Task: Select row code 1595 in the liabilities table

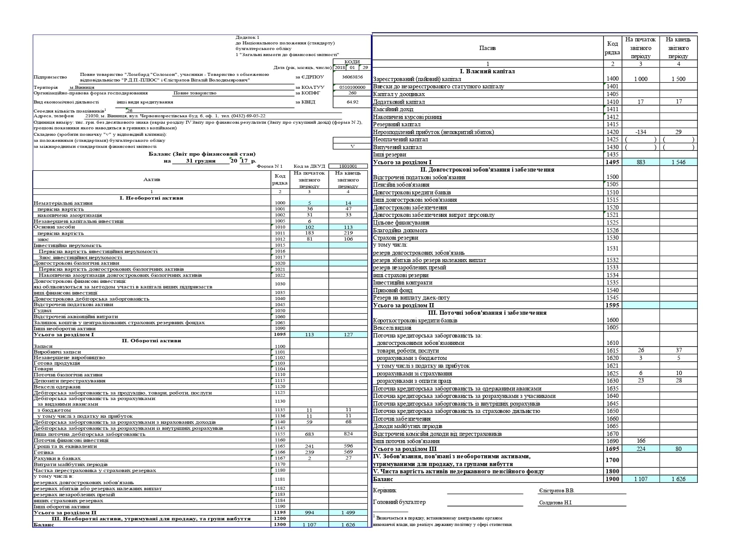Action: [613, 305]
